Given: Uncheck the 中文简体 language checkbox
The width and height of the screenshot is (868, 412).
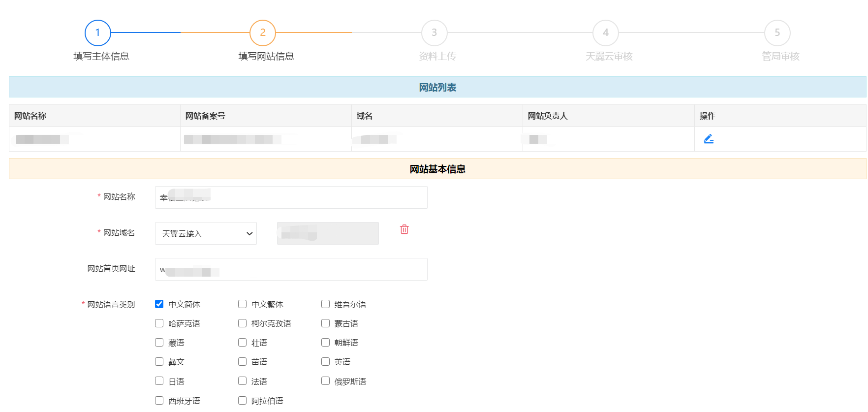Looking at the screenshot, I should 159,304.
